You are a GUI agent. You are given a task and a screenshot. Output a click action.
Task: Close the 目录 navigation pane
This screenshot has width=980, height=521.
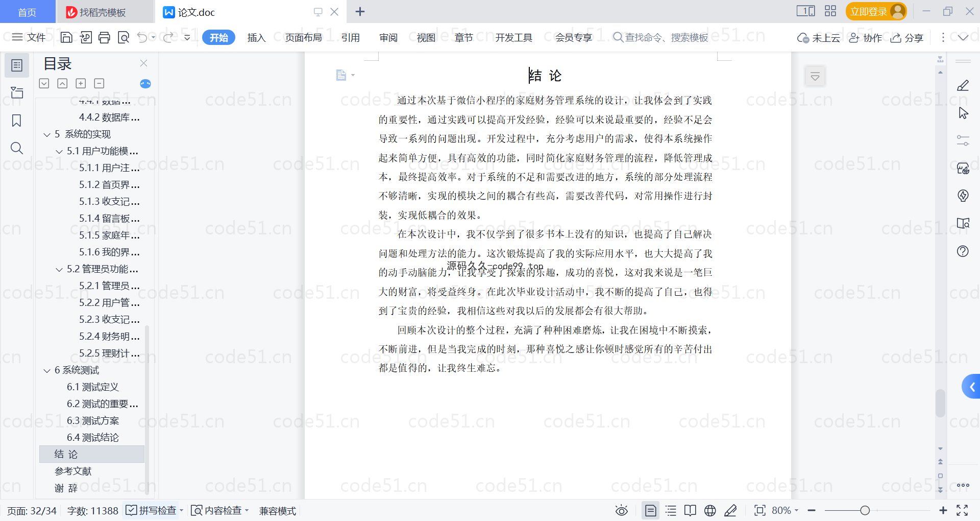(x=143, y=63)
